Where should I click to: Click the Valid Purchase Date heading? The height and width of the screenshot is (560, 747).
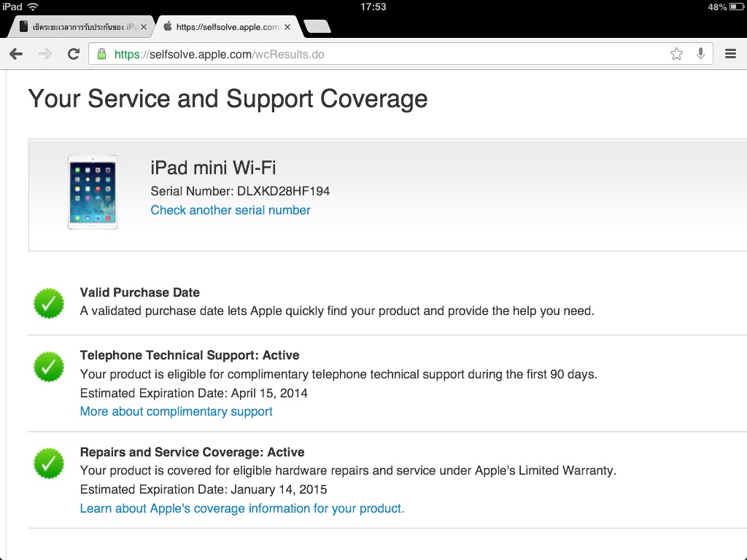tap(139, 292)
